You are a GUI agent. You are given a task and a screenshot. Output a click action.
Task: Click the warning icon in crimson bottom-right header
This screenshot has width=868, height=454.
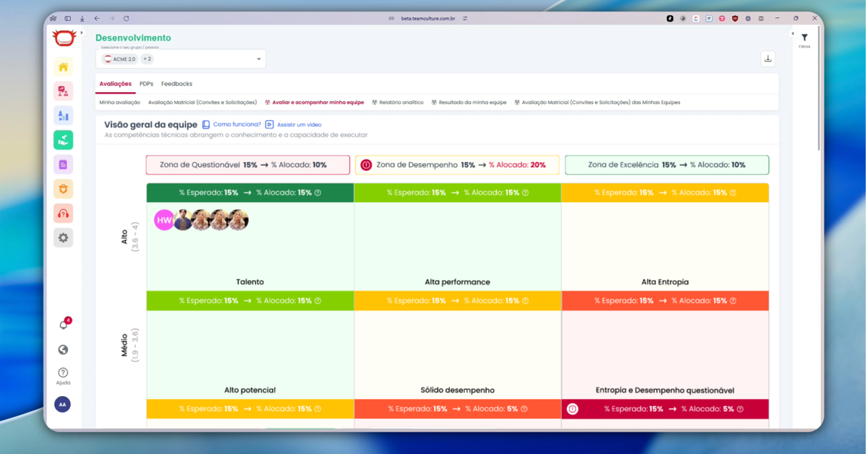coord(572,409)
